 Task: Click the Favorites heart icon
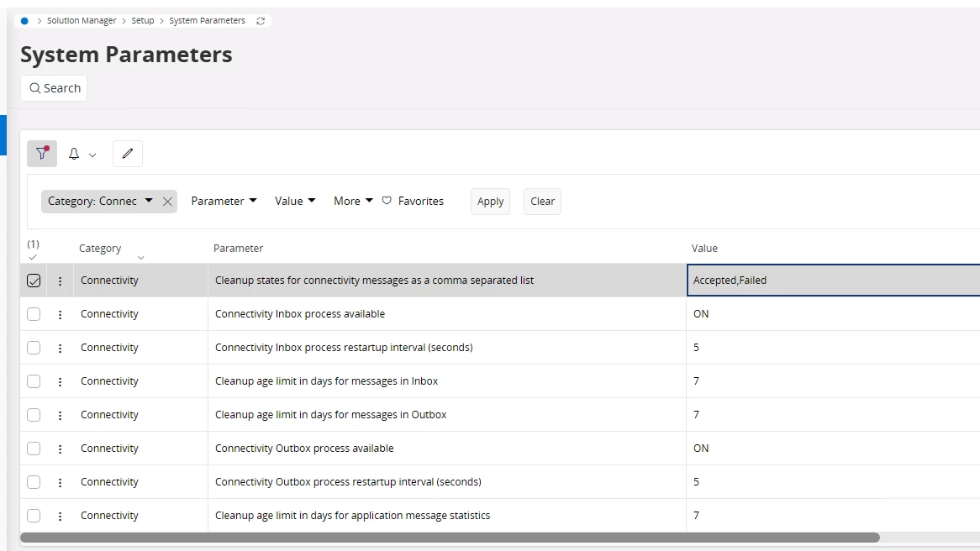coord(387,201)
